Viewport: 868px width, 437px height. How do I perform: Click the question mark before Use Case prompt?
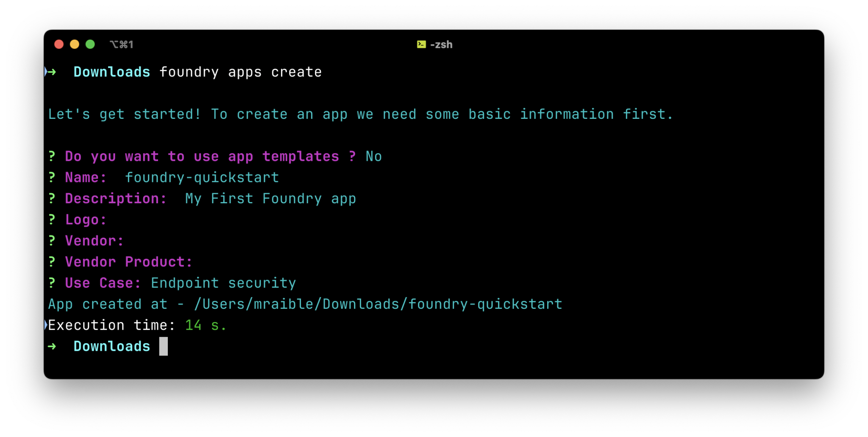click(52, 283)
